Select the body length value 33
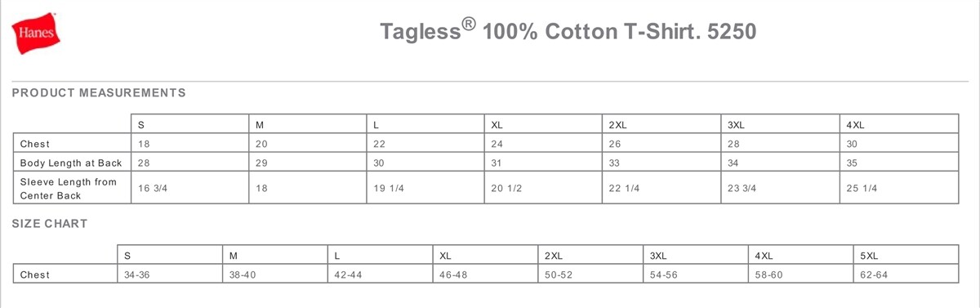 coord(662,163)
